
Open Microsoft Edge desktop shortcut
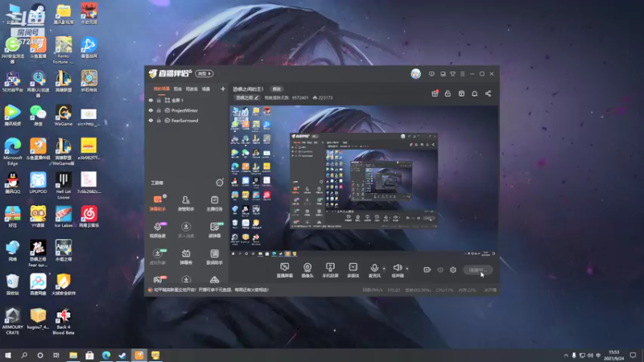tap(12, 152)
